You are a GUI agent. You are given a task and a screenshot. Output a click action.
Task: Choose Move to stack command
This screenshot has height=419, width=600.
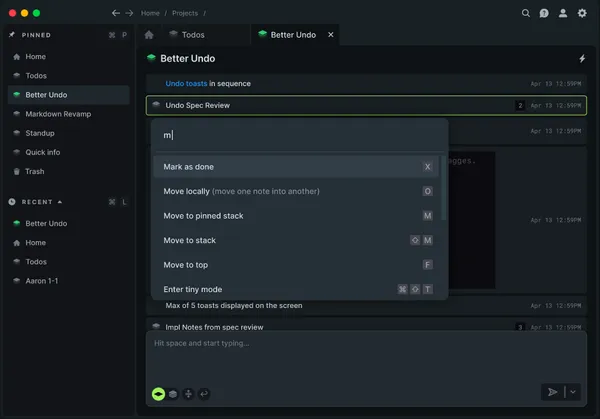(296, 240)
